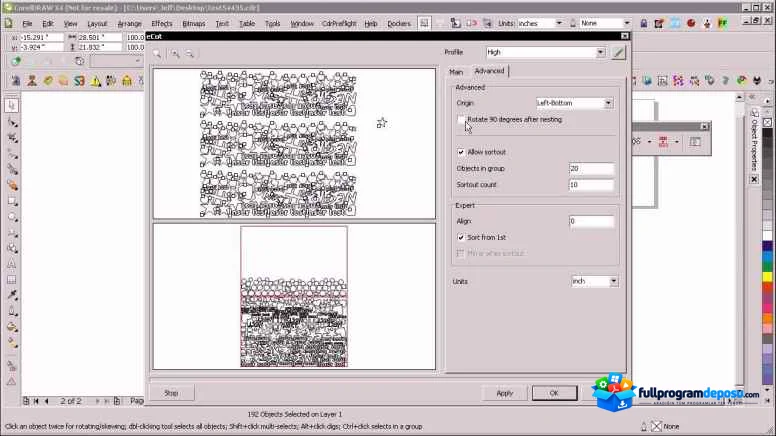Image resolution: width=776 pixels, height=436 pixels.
Task: Go to previous page with navigator arrow
Action: (47, 401)
